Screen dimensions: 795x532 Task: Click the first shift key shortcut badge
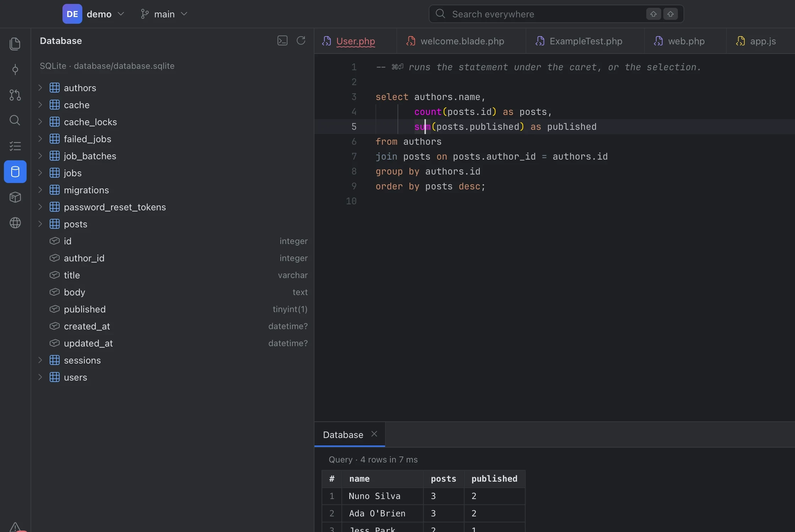(653, 14)
